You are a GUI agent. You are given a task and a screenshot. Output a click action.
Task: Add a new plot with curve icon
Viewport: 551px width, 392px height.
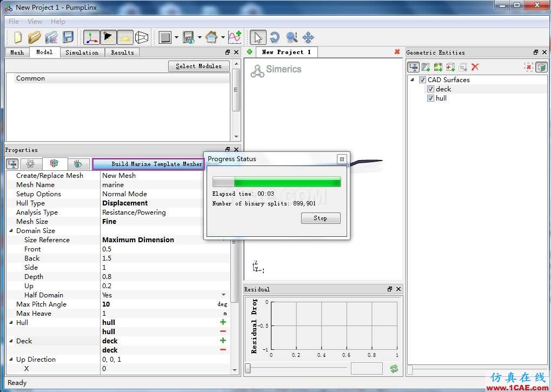(234, 37)
